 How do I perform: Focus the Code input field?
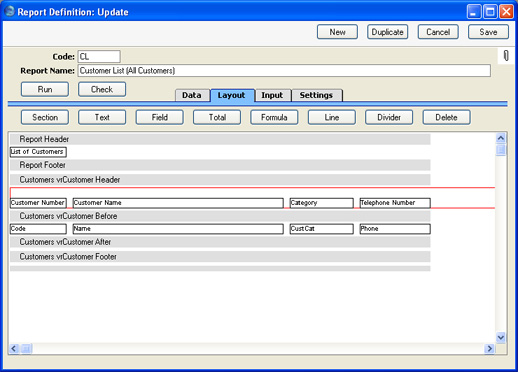pos(99,56)
